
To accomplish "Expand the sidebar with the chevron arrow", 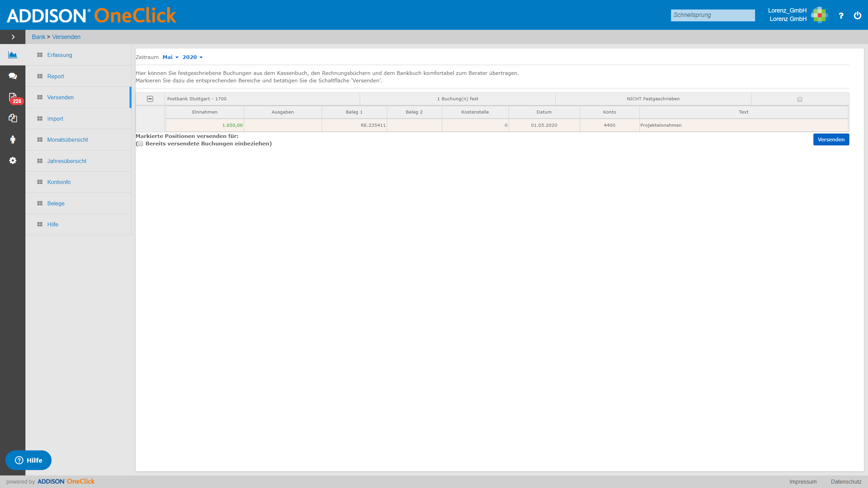I will coord(13,37).
